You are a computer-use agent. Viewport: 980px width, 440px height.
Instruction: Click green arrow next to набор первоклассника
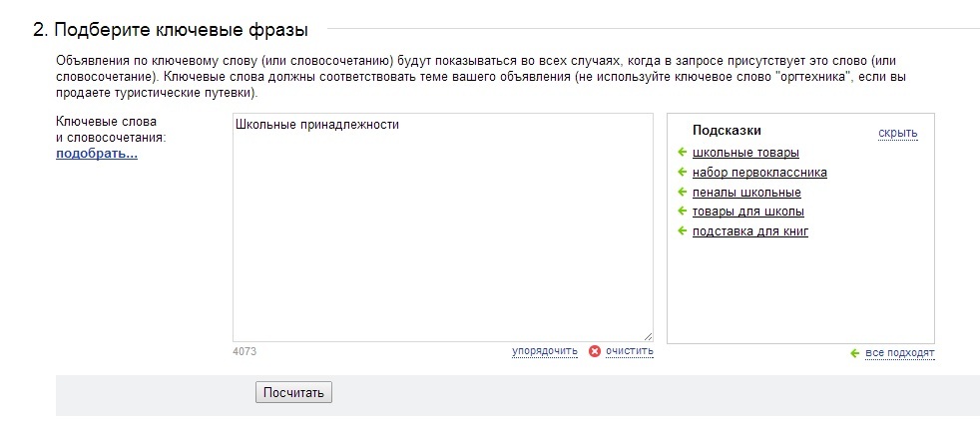pos(682,172)
